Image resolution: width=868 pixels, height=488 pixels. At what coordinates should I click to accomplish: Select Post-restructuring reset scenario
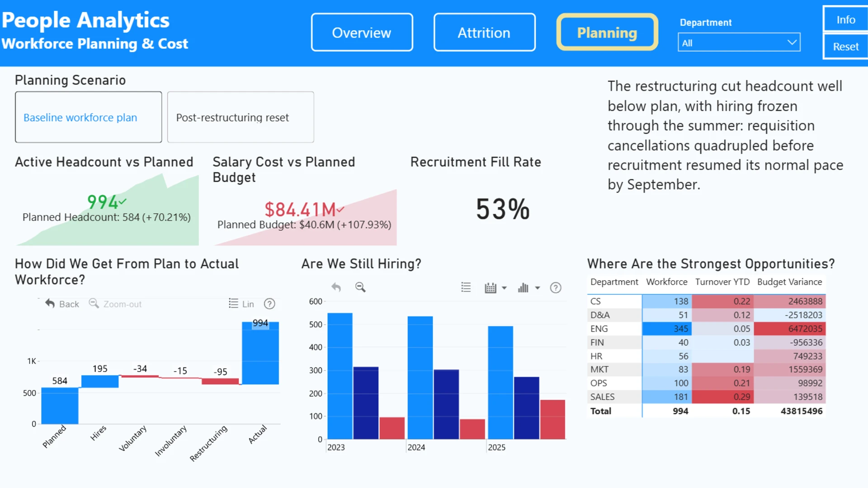click(241, 117)
